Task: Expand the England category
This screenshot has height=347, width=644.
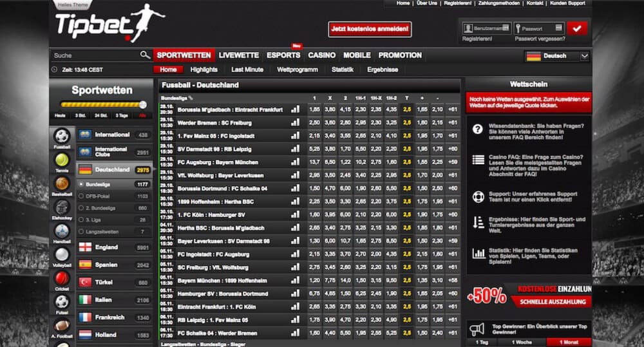Action: pos(115,247)
